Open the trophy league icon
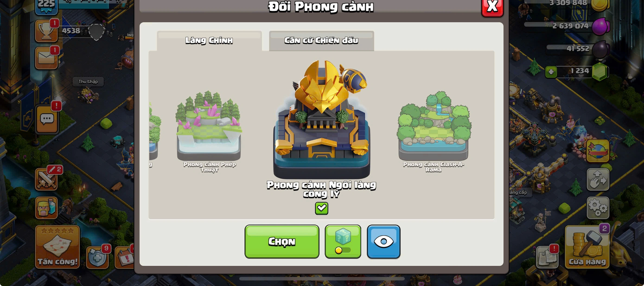 coord(47,31)
